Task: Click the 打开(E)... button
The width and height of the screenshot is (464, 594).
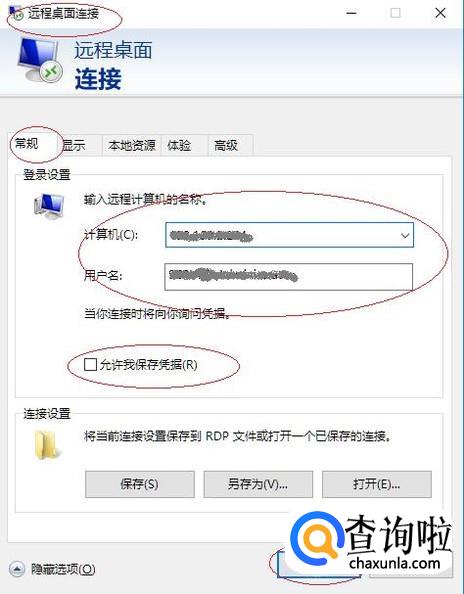Action: pyautogui.click(x=377, y=484)
